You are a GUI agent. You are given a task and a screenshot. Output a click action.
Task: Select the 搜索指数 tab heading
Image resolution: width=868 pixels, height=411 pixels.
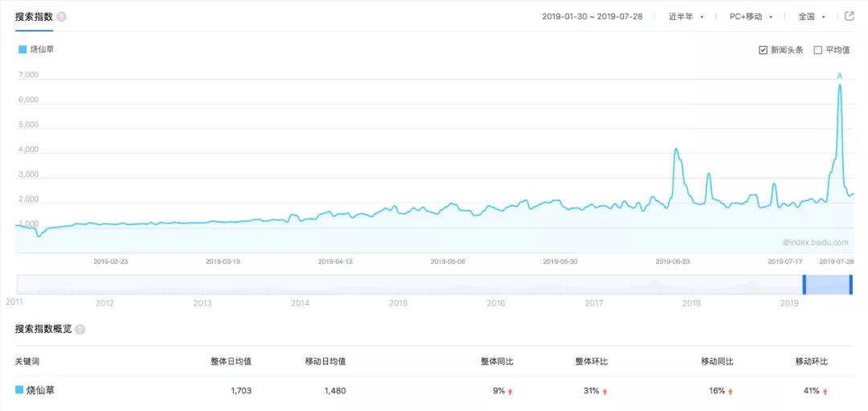pyautogui.click(x=34, y=16)
